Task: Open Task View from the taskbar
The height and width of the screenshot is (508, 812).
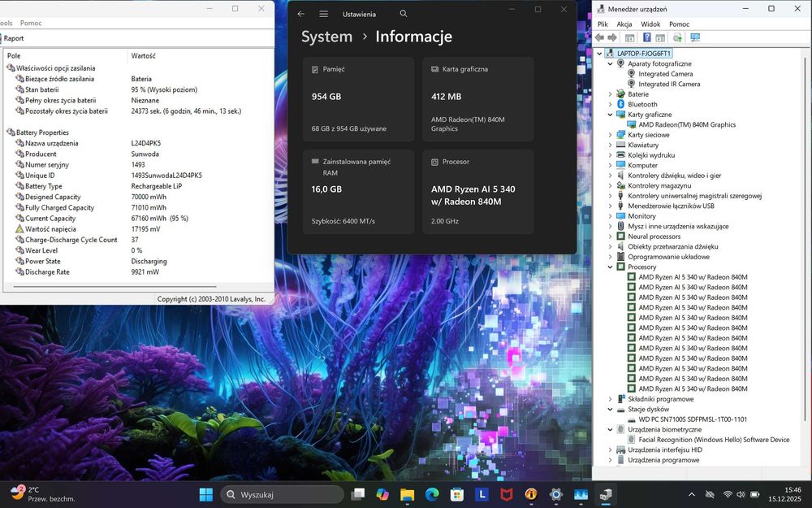Action: [358, 494]
